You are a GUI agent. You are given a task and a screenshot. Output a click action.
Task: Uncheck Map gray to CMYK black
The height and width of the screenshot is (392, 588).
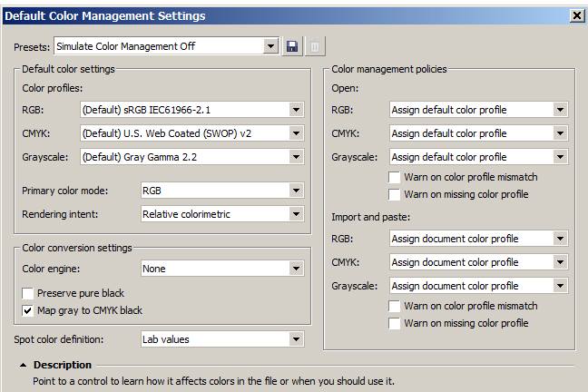[x=28, y=311]
